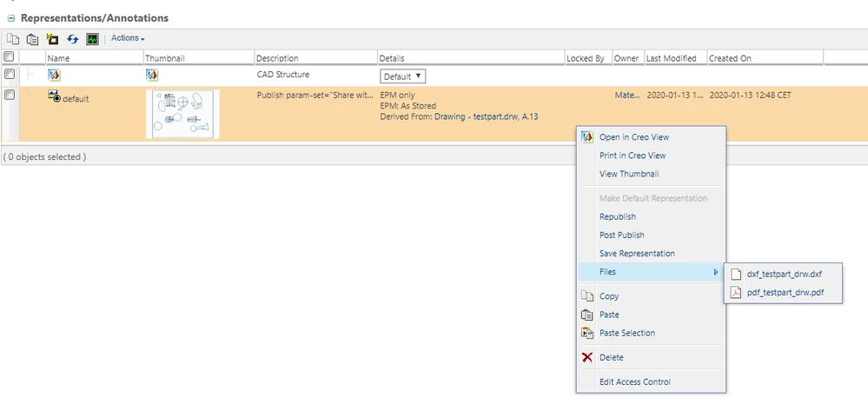868x411 pixels.
Task: Click the Description column header
Action: click(x=277, y=58)
